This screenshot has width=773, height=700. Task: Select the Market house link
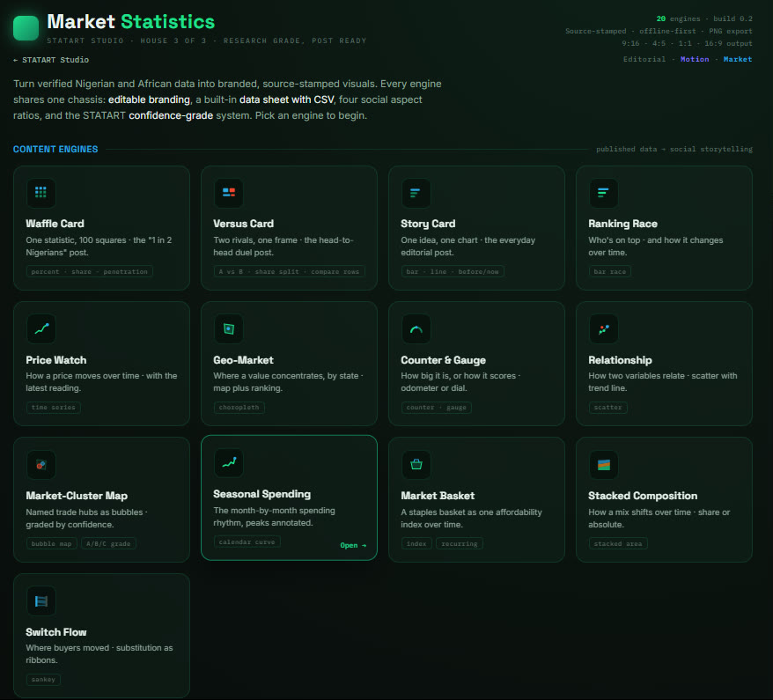click(738, 59)
